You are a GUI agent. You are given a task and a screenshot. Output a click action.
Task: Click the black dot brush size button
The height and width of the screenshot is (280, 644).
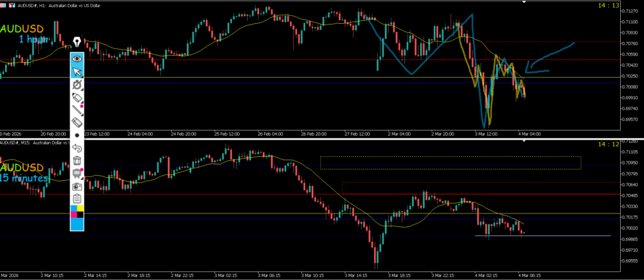pyautogui.click(x=77, y=135)
